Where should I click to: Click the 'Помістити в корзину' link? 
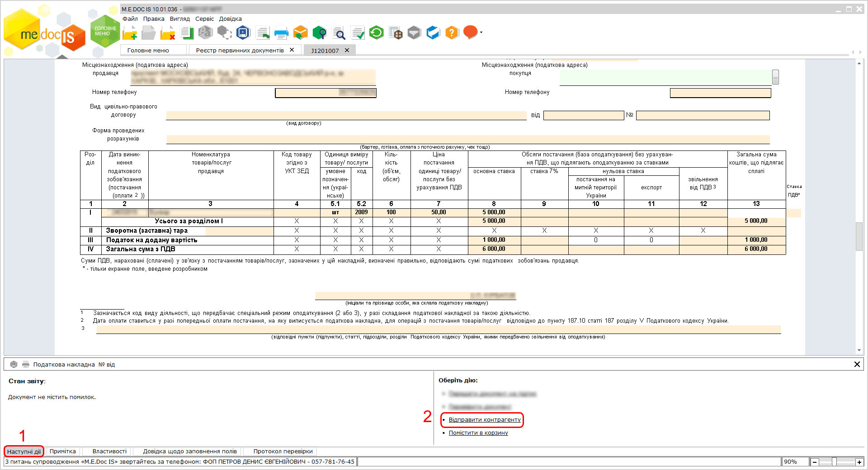478,433
